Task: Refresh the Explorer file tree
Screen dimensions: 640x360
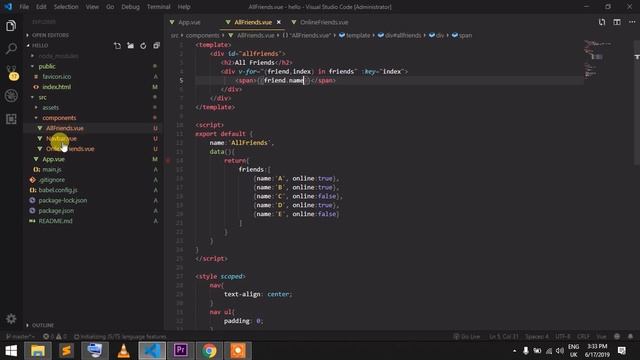Action: [143, 46]
